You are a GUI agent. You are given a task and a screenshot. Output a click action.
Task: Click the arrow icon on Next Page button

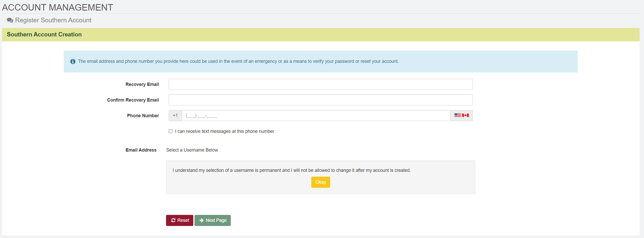[x=201, y=220]
